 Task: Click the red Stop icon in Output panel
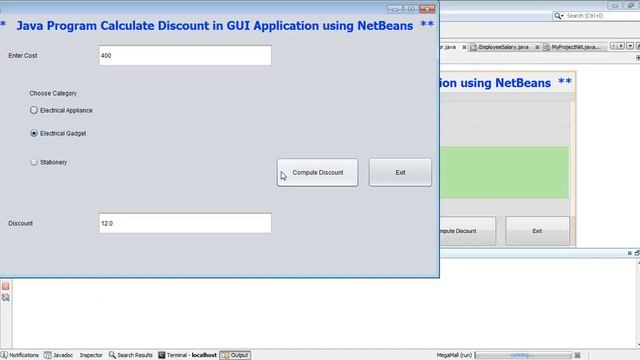(x=6, y=286)
